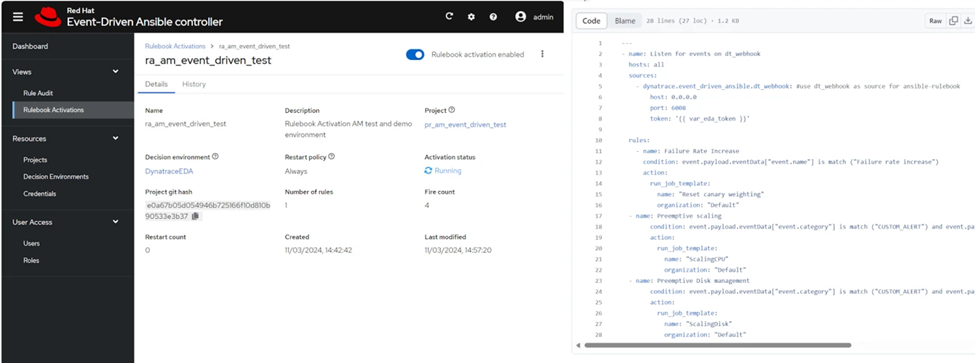Click Rulebook Activations breadcrumb link
Image resolution: width=975 pixels, height=363 pixels.
(x=175, y=46)
